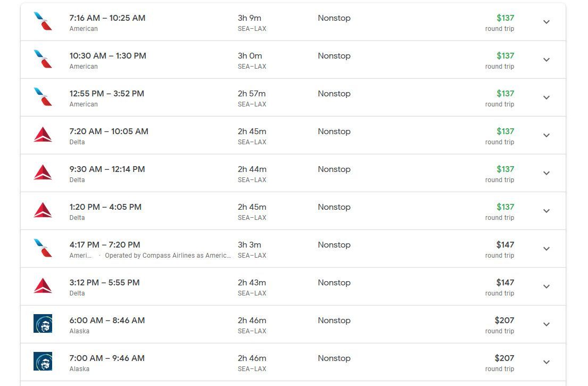Viewport: 588px width, 386px height.
Task: Expand the 4:17 PM Compass-operated flight
Action: point(546,249)
